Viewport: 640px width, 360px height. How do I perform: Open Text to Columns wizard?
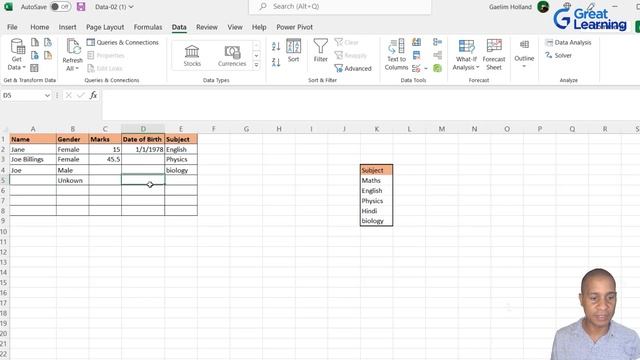point(396,55)
